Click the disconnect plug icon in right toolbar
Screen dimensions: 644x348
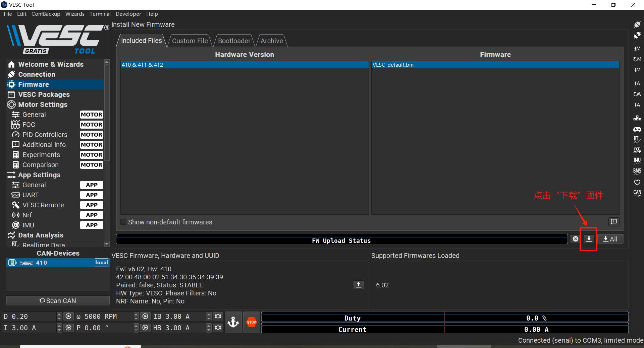637,35
